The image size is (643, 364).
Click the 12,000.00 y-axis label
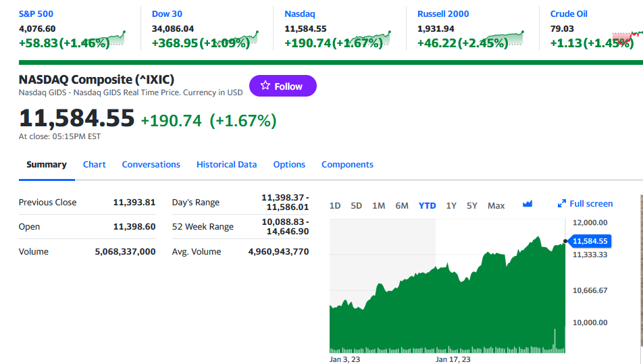(x=590, y=223)
